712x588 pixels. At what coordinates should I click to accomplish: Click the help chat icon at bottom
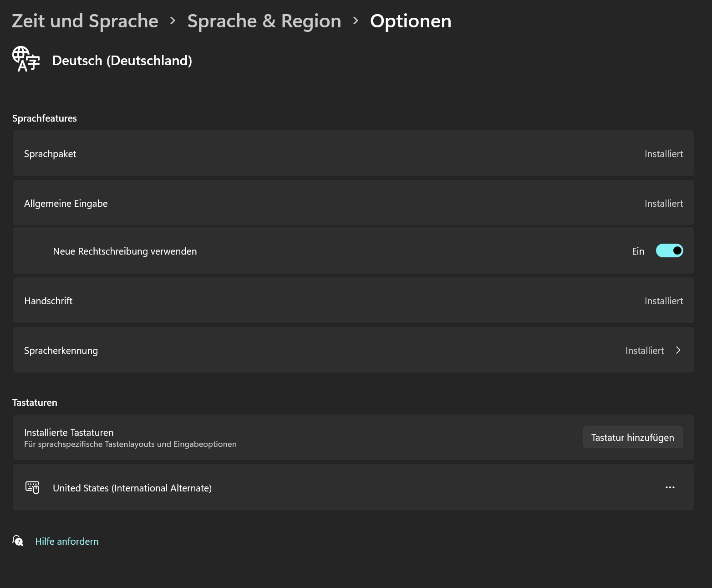[x=18, y=541]
